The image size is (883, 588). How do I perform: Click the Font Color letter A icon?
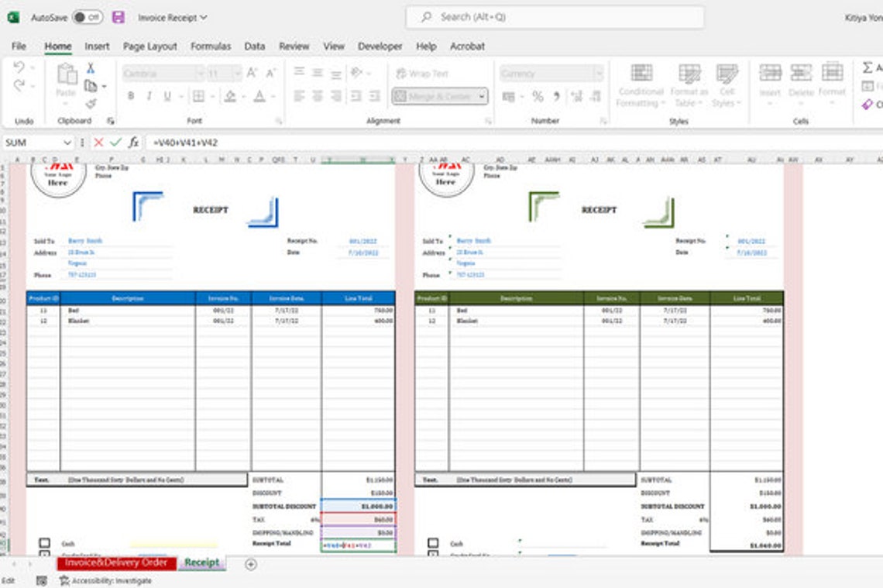coord(259,96)
